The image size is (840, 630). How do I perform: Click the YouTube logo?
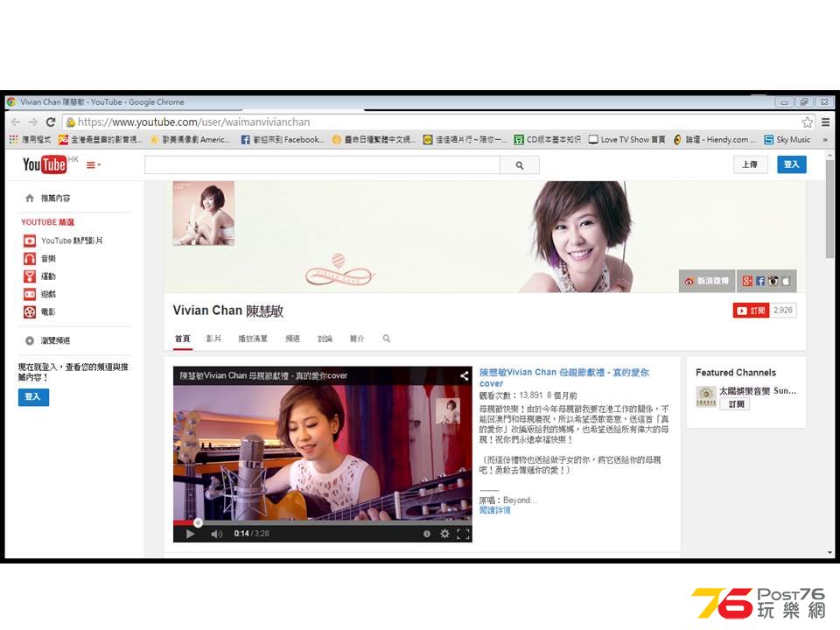tap(45, 164)
